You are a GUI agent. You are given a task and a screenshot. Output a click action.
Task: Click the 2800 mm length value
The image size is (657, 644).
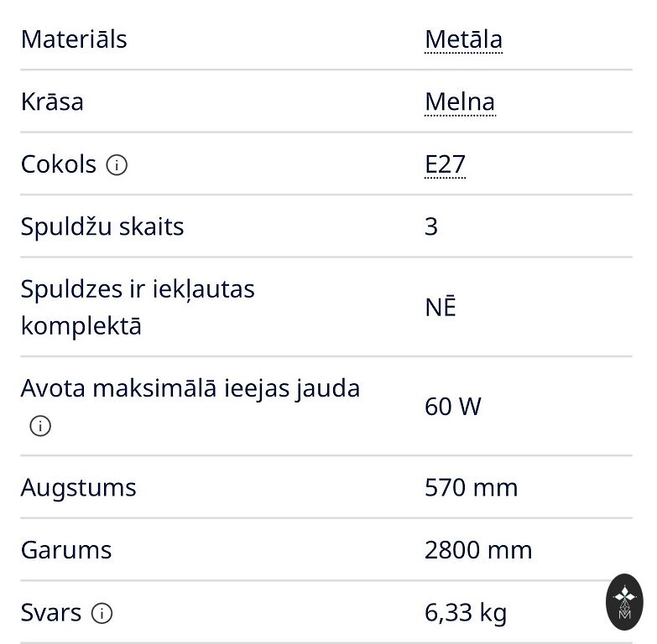point(478,550)
